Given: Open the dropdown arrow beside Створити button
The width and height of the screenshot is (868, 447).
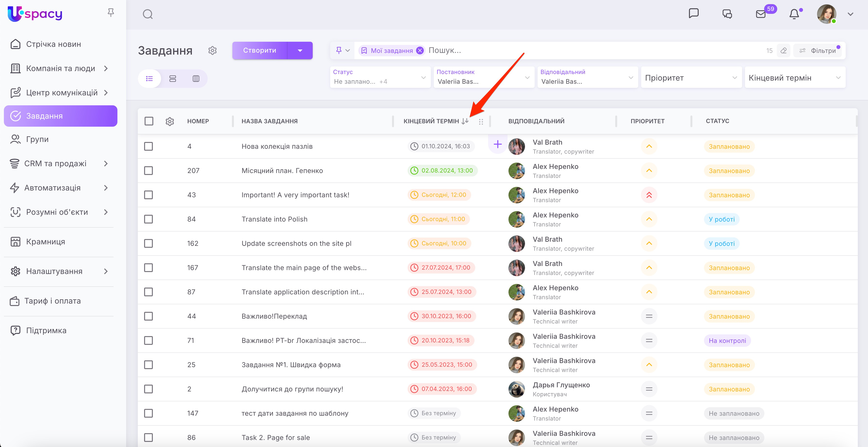Looking at the screenshot, I should [300, 50].
